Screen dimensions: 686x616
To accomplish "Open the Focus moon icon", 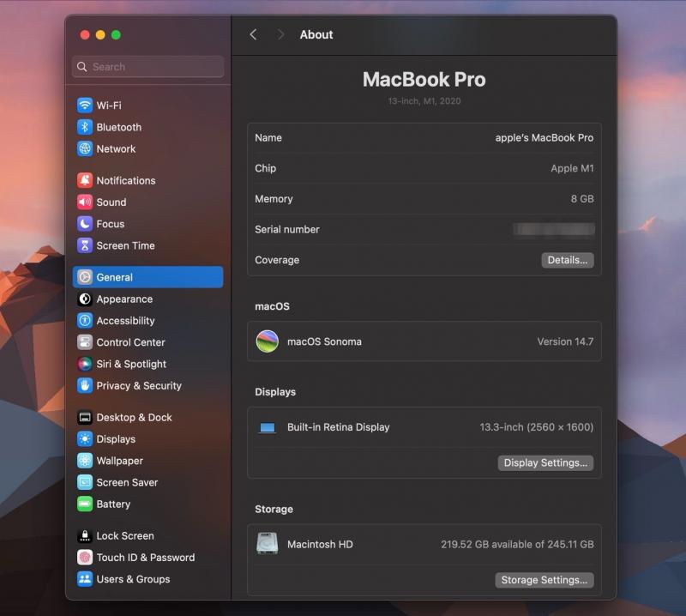I will point(85,224).
